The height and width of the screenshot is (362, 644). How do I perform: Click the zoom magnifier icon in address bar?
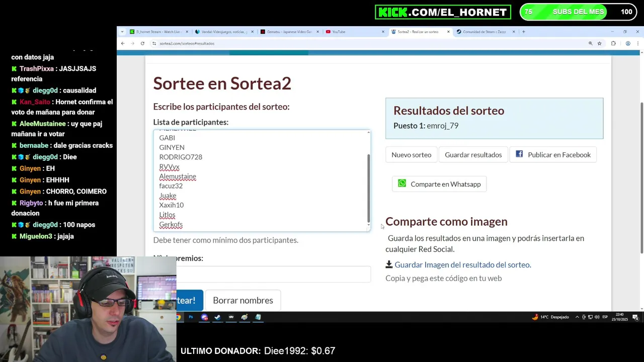pyautogui.click(x=590, y=43)
